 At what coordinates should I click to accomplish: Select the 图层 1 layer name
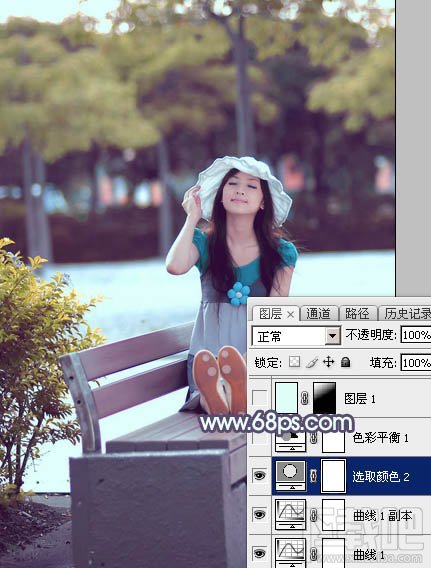(360, 399)
